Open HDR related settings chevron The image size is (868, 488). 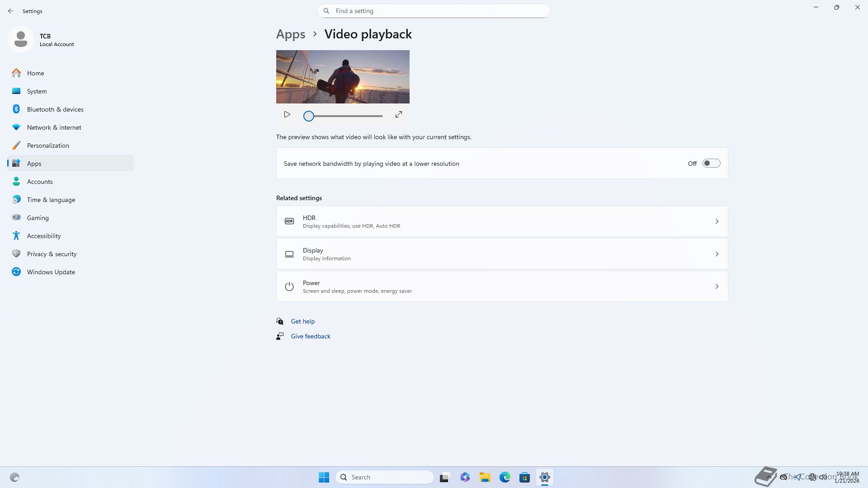[x=717, y=221]
